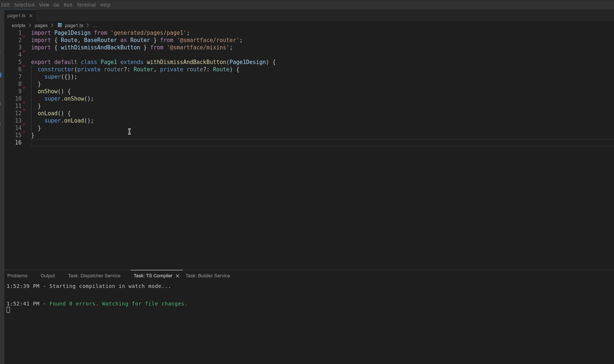Place cursor on empty line 16
614x364 pixels.
322,143
